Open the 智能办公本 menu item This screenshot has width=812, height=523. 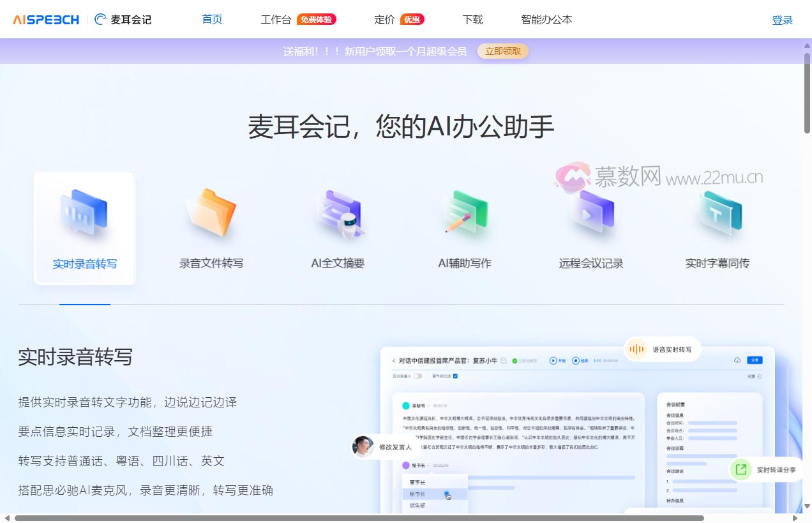[x=546, y=20]
